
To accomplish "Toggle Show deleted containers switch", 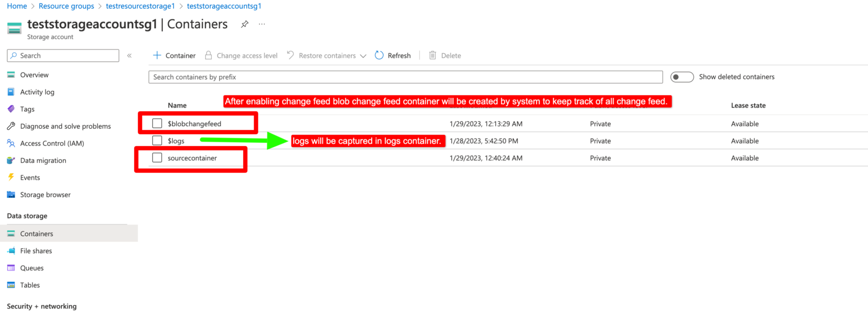I will pos(682,77).
